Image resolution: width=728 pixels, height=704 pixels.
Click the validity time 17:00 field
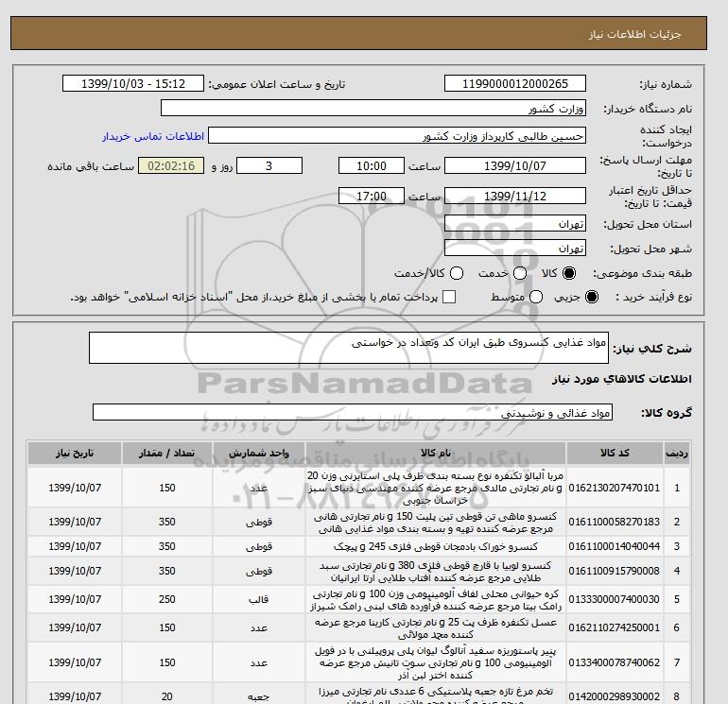pyautogui.click(x=372, y=196)
